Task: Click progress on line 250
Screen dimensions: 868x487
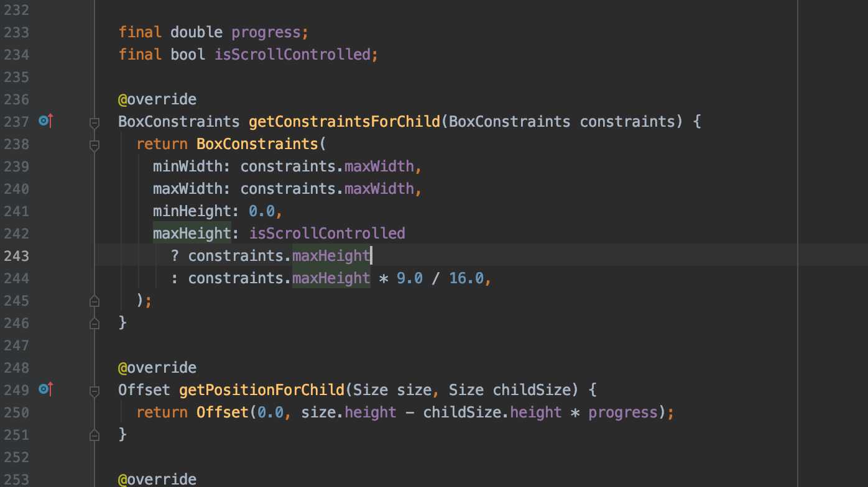Action: [623, 412]
